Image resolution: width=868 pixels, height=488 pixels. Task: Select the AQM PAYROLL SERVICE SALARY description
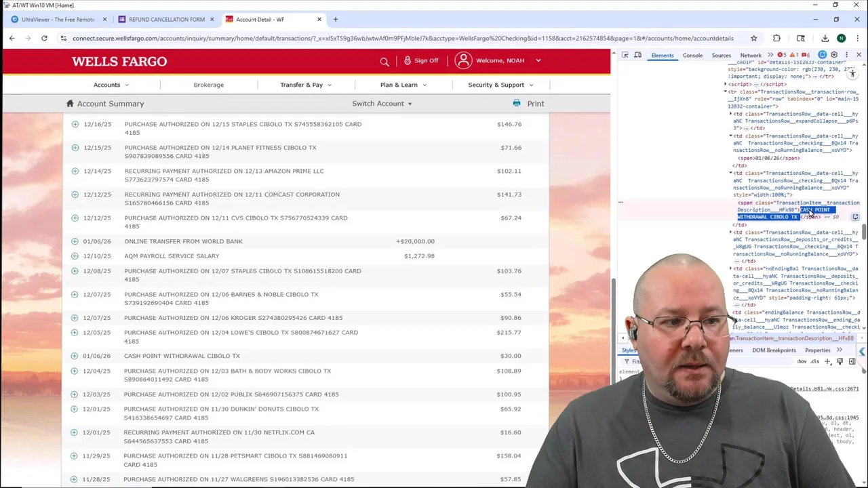172,256
